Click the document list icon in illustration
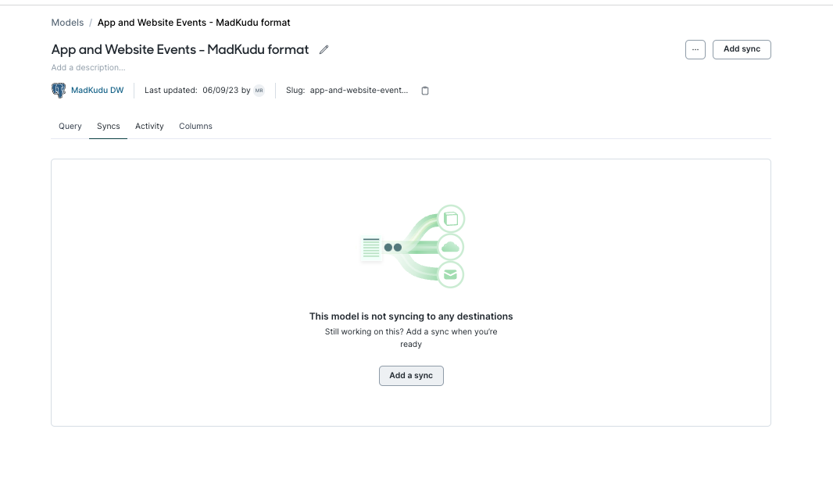The image size is (833, 504). [x=371, y=248]
